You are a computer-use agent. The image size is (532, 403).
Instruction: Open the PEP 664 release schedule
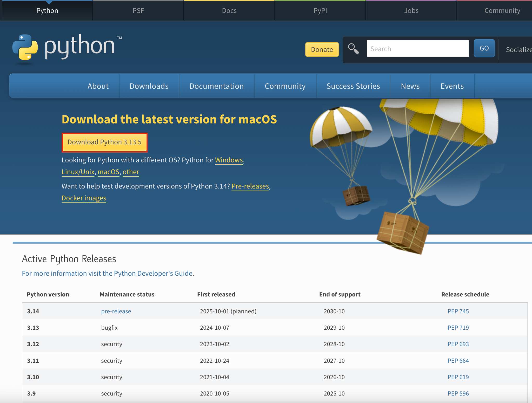pos(458,361)
